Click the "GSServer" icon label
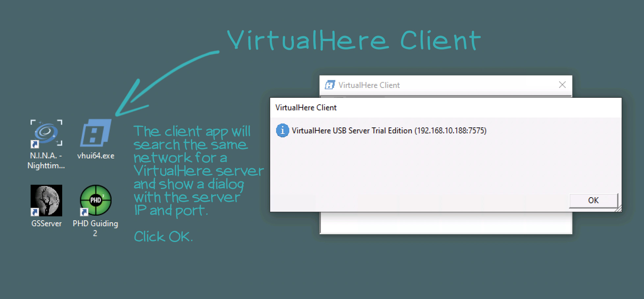 tap(46, 224)
